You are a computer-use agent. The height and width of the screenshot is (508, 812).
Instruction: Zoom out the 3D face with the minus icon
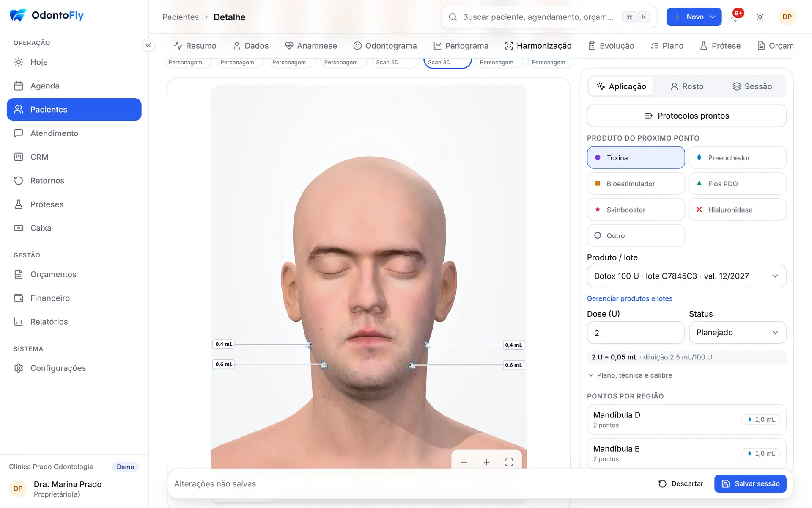pyautogui.click(x=464, y=462)
